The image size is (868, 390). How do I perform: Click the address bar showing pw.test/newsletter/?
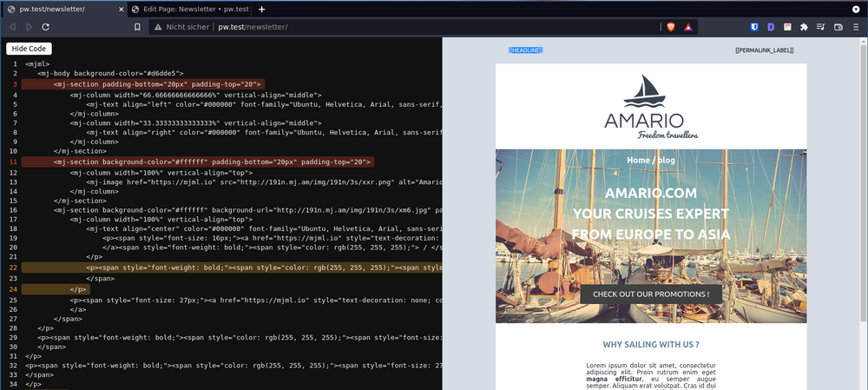coord(391,27)
